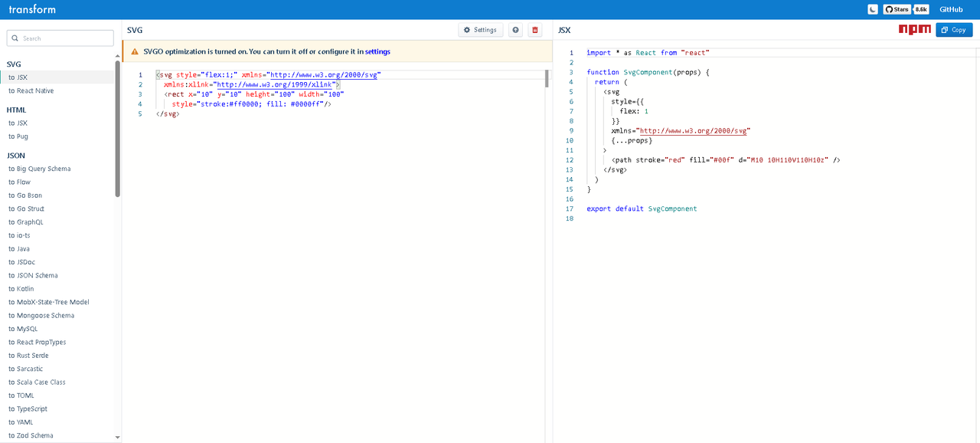Image resolution: width=980 pixels, height=443 pixels.
Task: Clear SVG editor with red trash icon
Action: [x=535, y=30]
